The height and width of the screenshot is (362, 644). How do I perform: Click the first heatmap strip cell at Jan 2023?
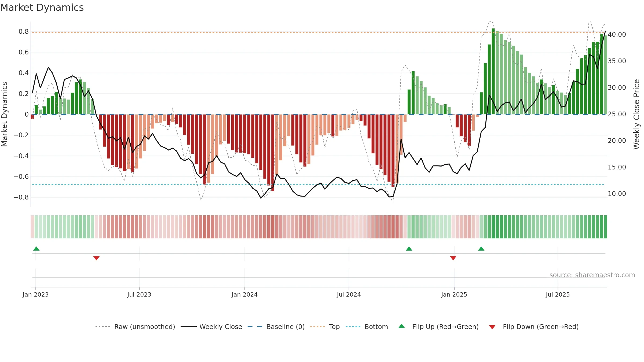tap(32, 227)
